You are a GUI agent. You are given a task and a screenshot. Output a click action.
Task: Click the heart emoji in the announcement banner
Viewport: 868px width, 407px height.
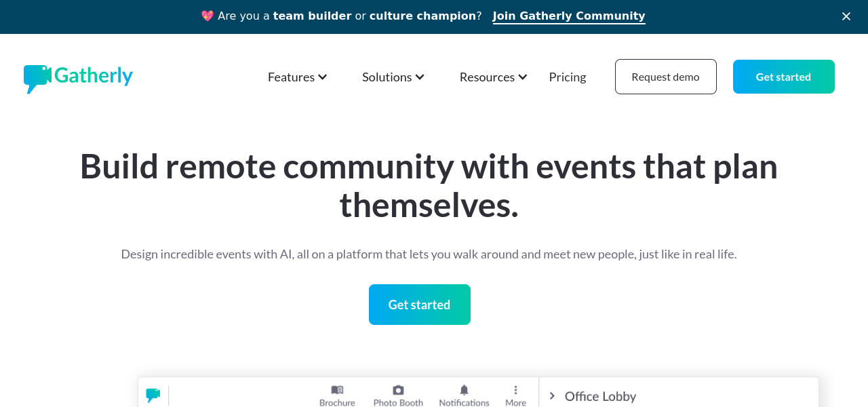click(x=208, y=16)
